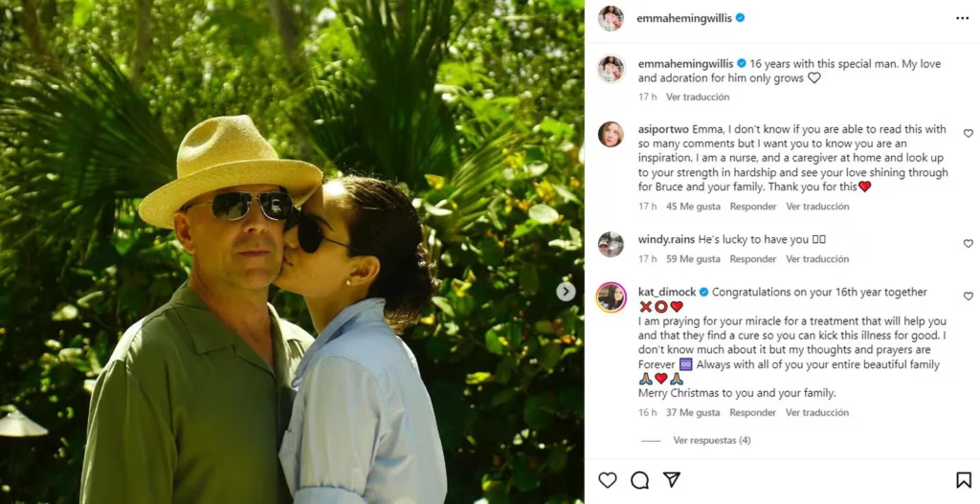The width and height of the screenshot is (980, 504).
Task: Share the post via paper plane icon
Action: point(672,480)
